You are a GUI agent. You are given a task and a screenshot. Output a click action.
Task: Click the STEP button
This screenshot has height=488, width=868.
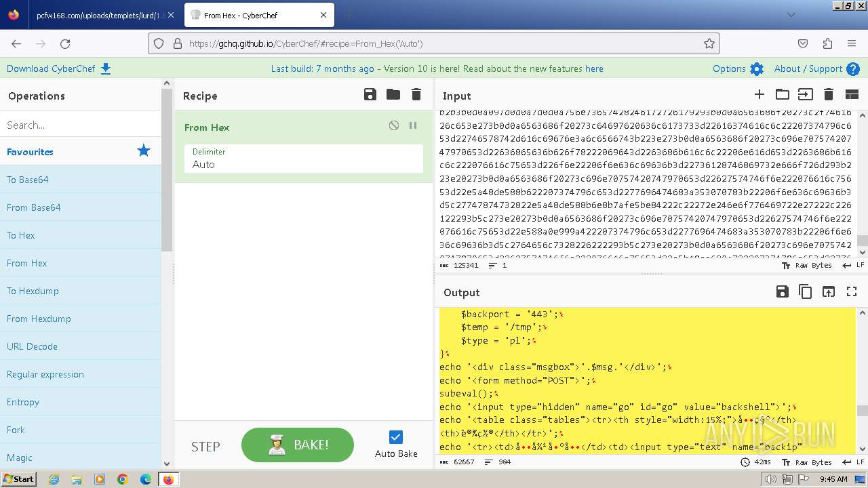pyautogui.click(x=205, y=446)
